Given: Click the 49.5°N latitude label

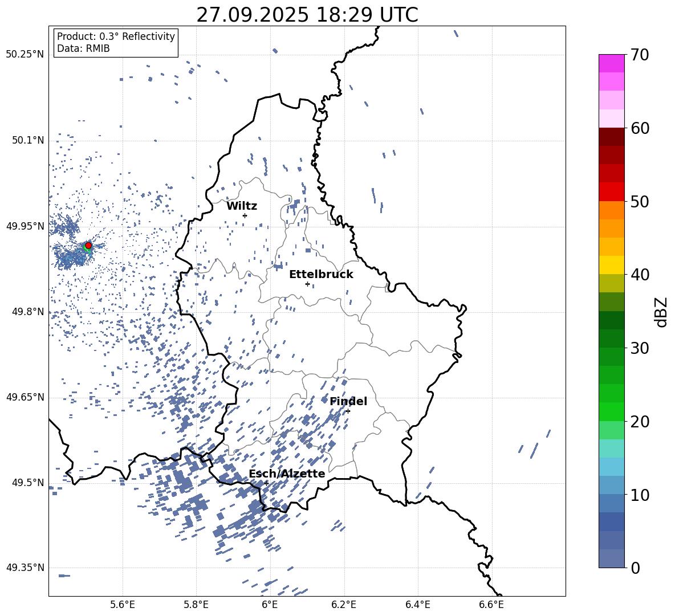Looking at the screenshot, I should (x=28, y=483).
